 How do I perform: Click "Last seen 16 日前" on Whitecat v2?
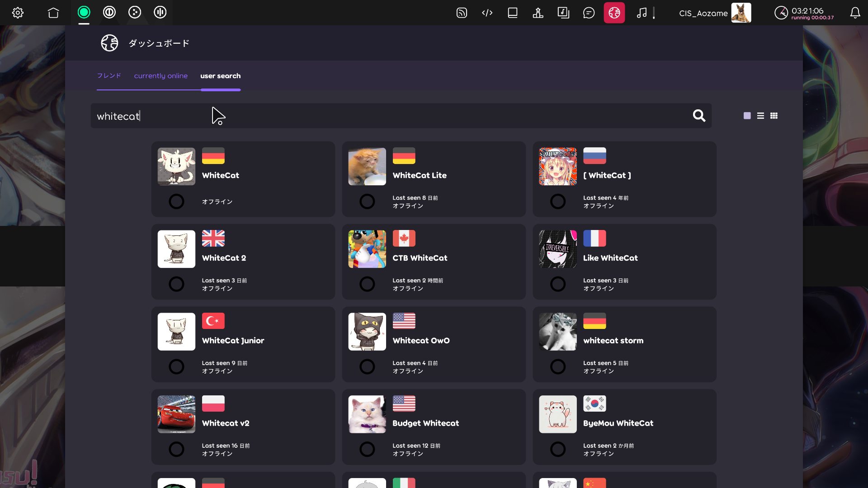point(226,446)
